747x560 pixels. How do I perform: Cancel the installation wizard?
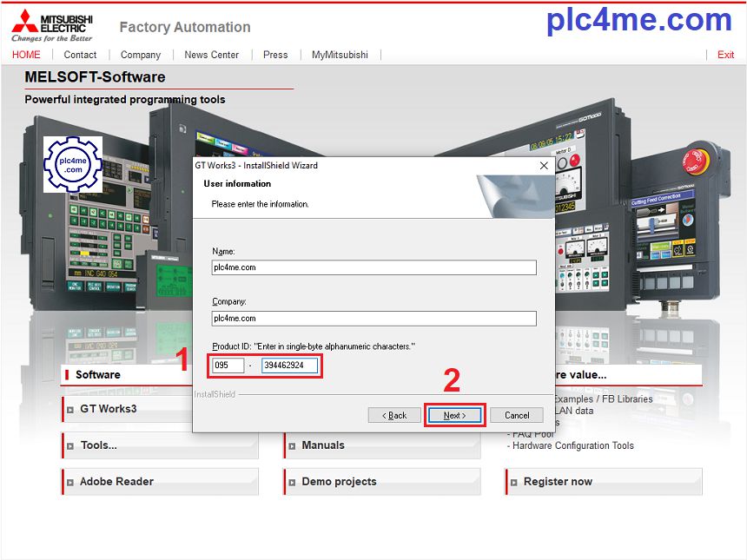pyautogui.click(x=517, y=415)
